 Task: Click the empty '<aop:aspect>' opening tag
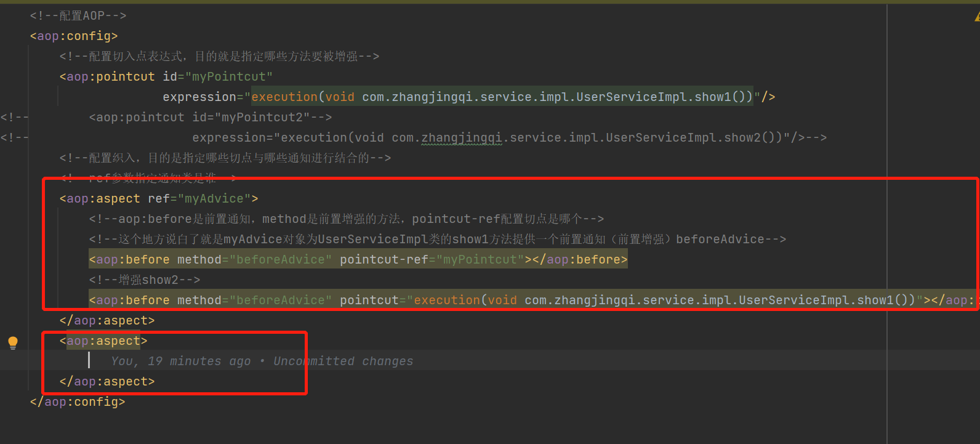103,341
